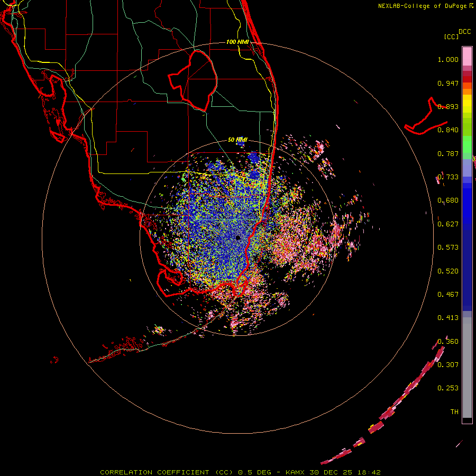Select the 0.467 scale value
Image resolution: width=476 pixels, height=476 pixels.
448,295
